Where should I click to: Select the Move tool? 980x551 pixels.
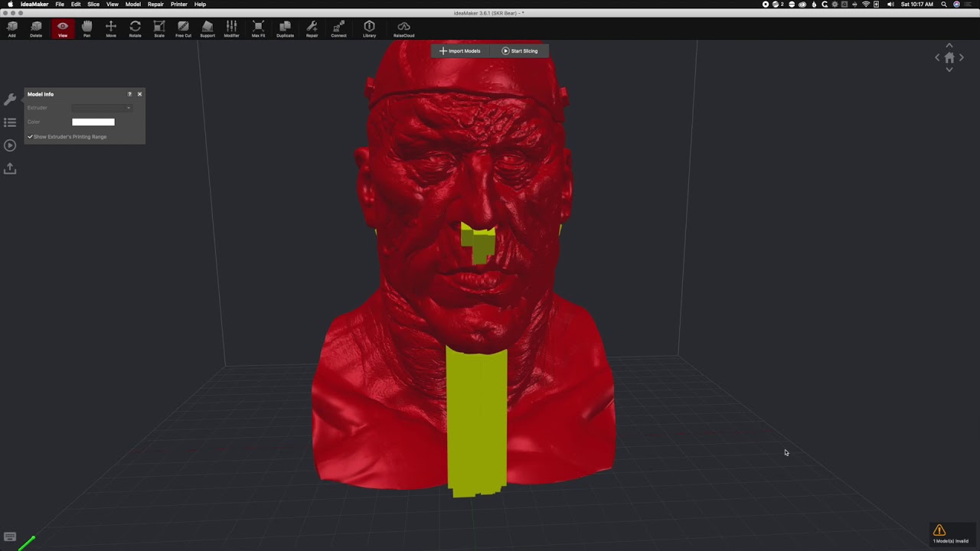(111, 29)
